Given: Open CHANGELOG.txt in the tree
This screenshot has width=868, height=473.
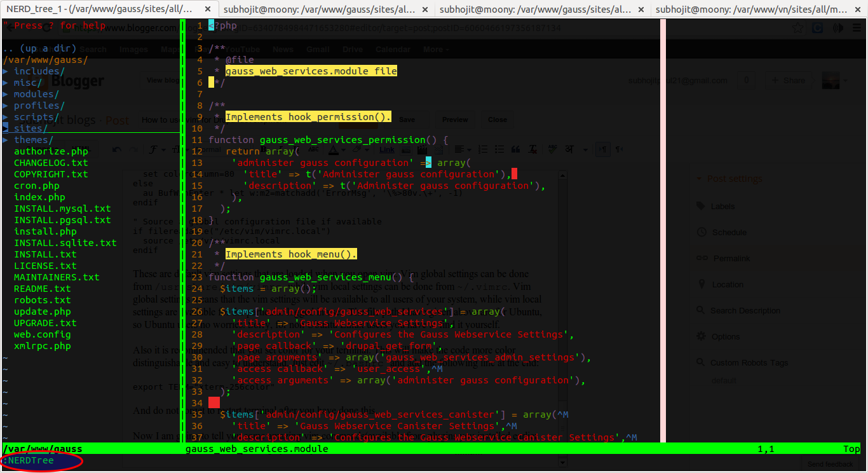Looking at the screenshot, I should (51, 163).
